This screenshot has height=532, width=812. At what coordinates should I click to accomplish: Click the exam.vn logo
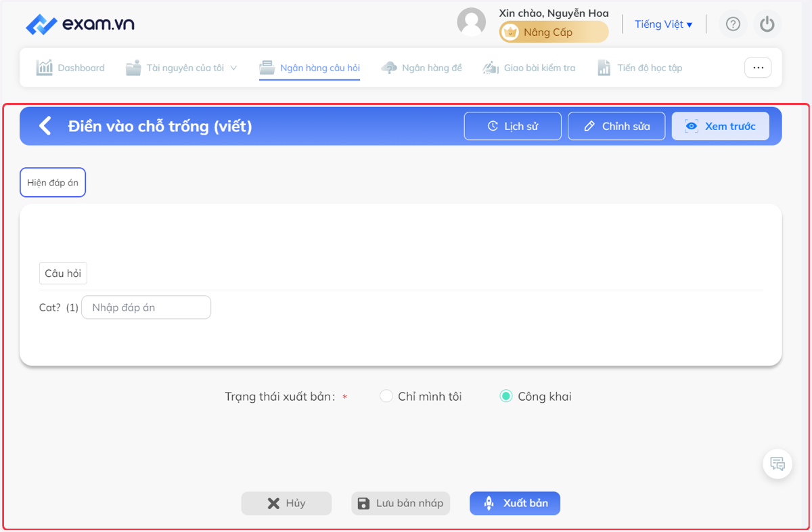click(x=80, y=24)
